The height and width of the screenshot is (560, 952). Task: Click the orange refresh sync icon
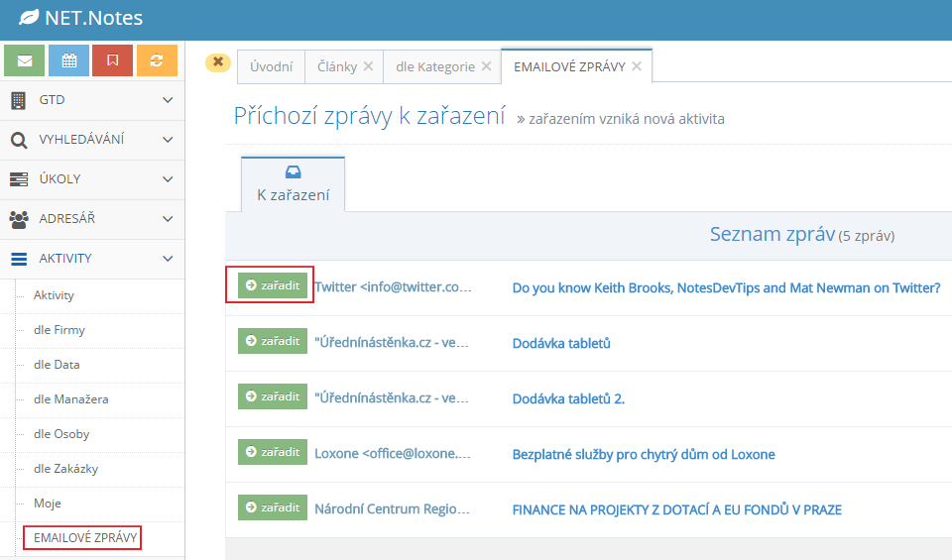[x=157, y=60]
